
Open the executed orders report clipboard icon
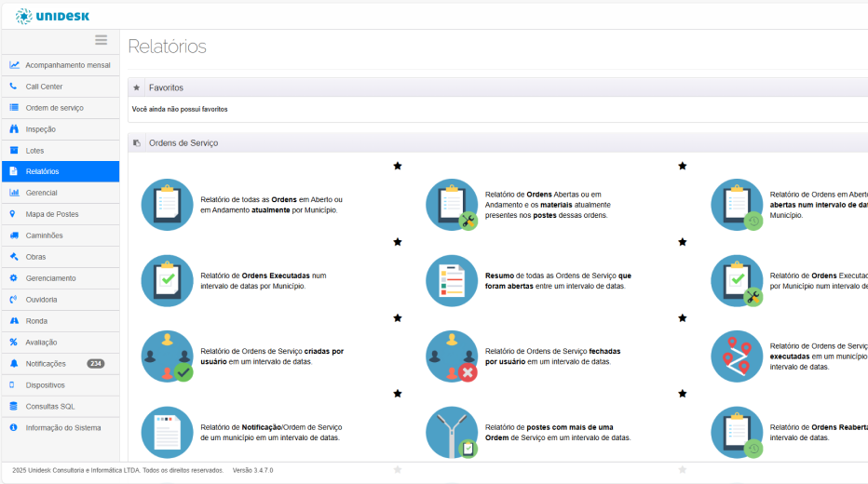tap(168, 281)
